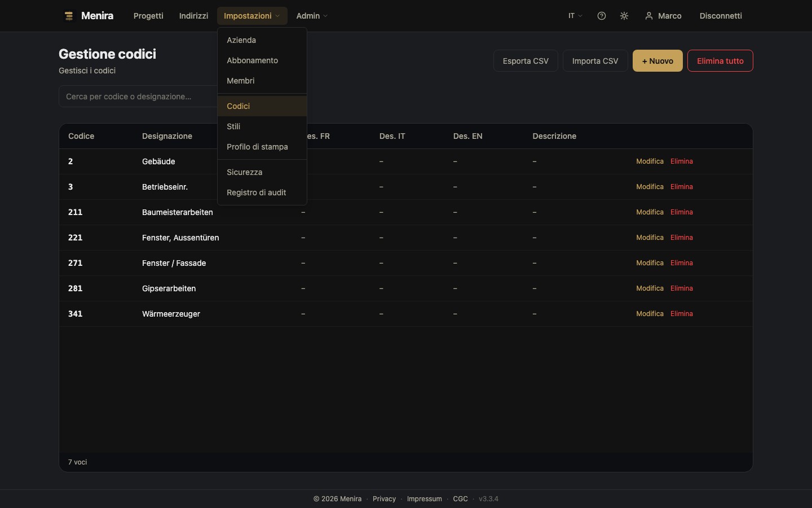Click the user profile icon next to Marco
This screenshot has width=812, height=508.
pos(649,16)
